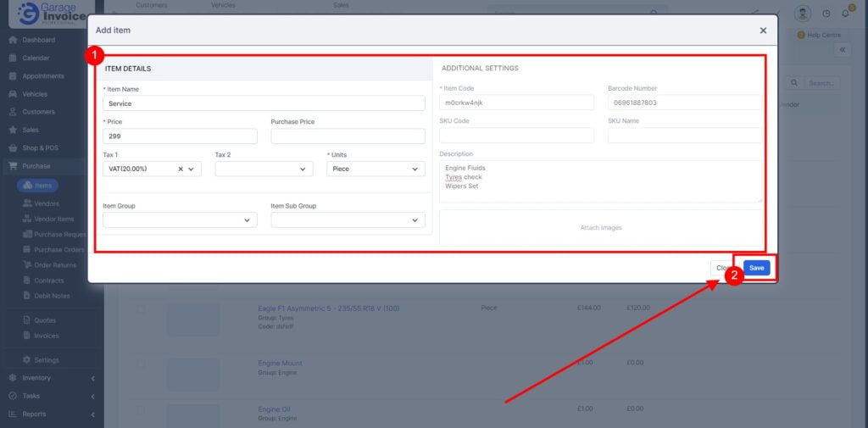Click the Vehicles car icon in sidebar
This screenshot has height=428, width=868.
click(x=13, y=94)
